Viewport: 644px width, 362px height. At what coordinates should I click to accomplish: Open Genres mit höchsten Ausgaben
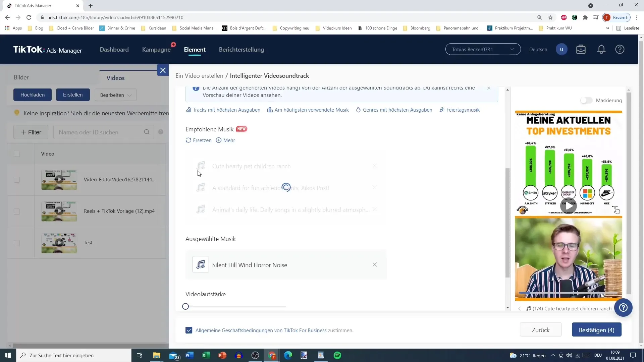coord(394,110)
